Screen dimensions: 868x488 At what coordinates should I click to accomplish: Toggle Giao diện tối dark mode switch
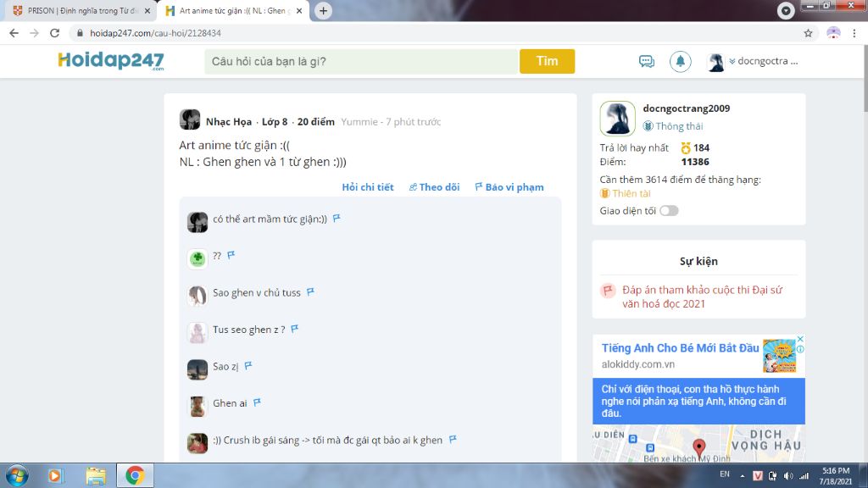669,211
